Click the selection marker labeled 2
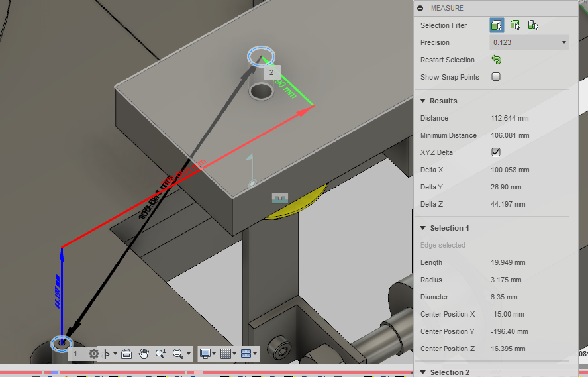This screenshot has height=377, width=588. click(271, 72)
